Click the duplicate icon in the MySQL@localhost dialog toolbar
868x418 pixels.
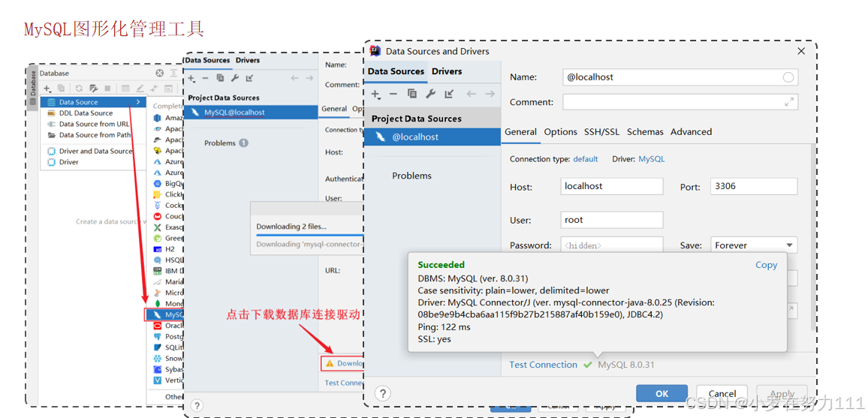220,79
